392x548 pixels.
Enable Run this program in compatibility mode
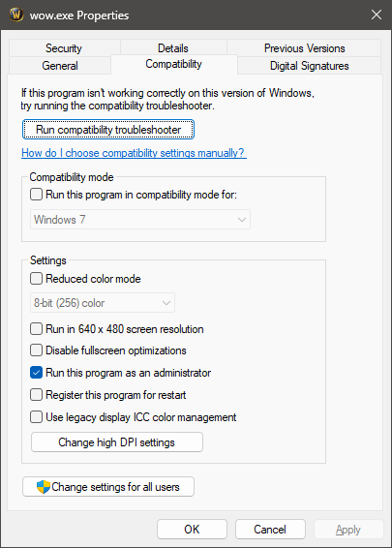(x=37, y=195)
